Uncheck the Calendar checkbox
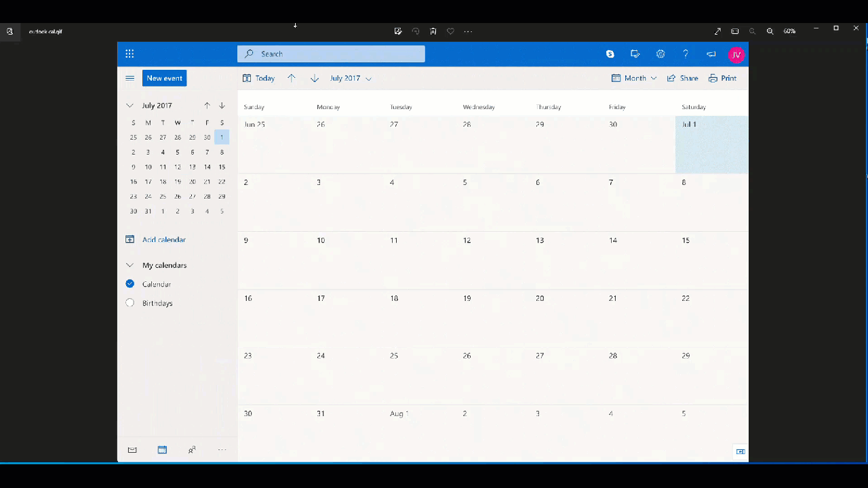Viewport: 868px width, 488px height. 130,284
